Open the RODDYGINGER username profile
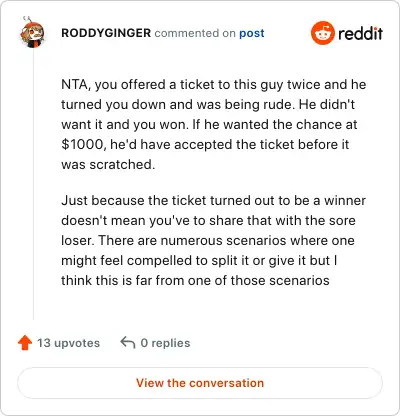This screenshot has height=416, width=400. (x=106, y=33)
